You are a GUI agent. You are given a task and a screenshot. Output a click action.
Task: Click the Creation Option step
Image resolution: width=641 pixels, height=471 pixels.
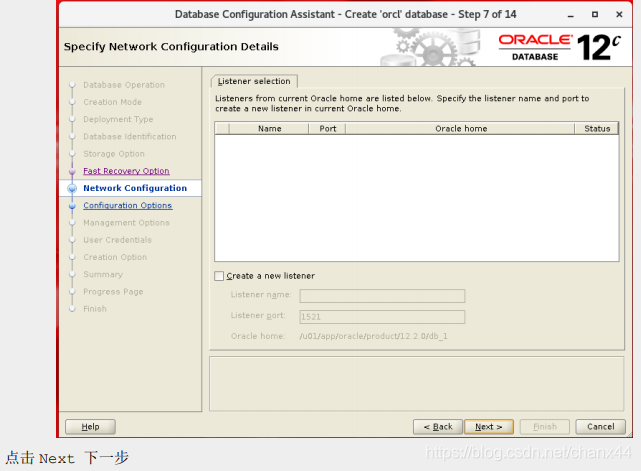pyautogui.click(x=115, y=257)
